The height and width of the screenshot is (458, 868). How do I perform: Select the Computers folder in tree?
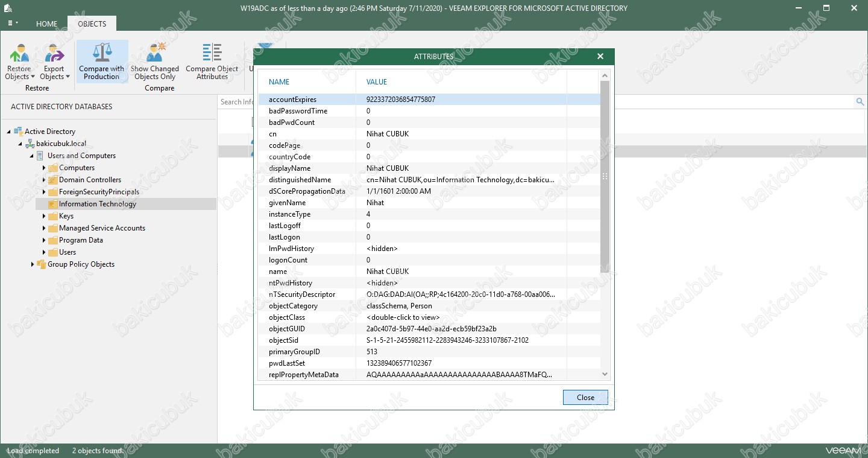(77, 168)
